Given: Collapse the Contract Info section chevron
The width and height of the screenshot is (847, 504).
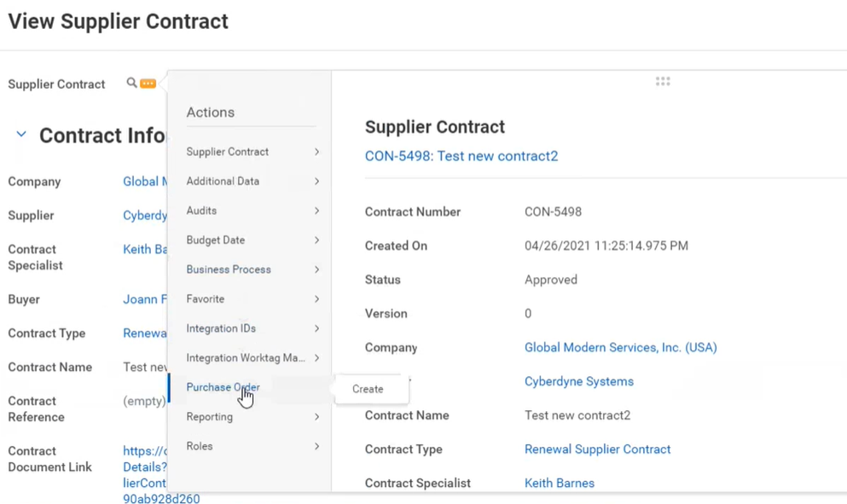Looking at the screenshot, I should pyautogui.click(x=21, y=135).
